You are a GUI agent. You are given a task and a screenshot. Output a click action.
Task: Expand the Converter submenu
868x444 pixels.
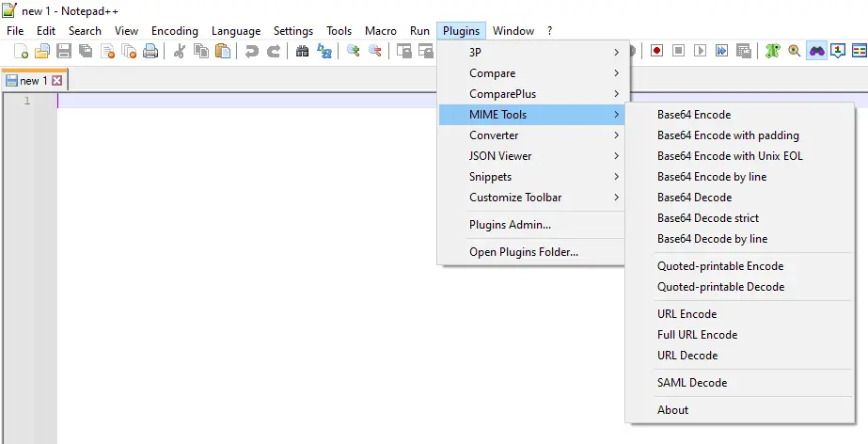click(533, 135)
